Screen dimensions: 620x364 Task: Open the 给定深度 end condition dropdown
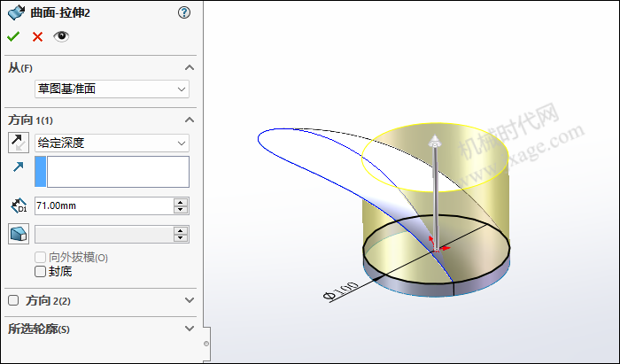(x=112, y=143)
